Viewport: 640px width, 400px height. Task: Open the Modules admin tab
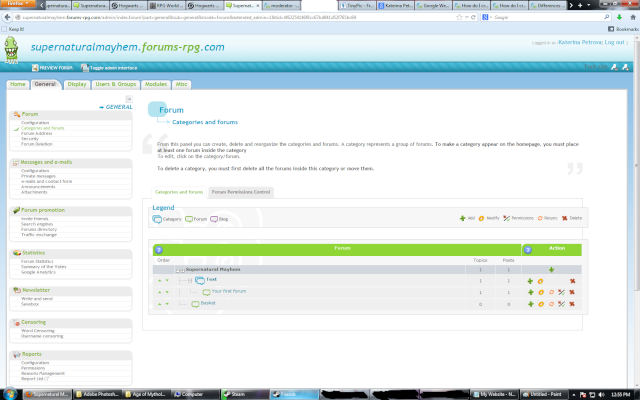pyautogui.click(x=156, y=84)
